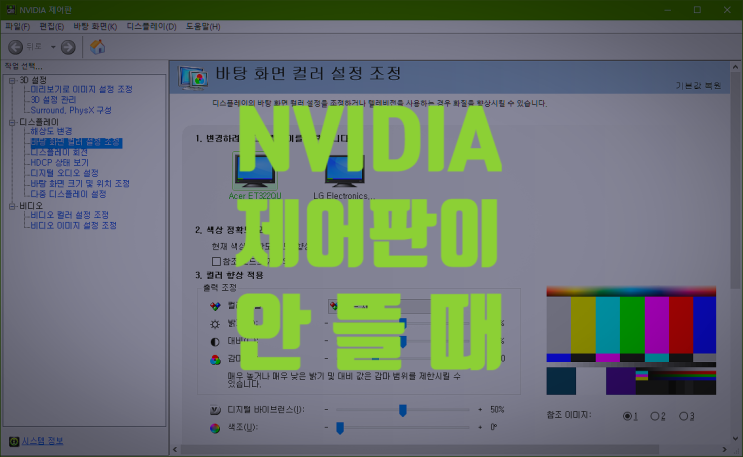Click the hue color wheel icon
Viewport: 743px width, 457px height.
215,428
